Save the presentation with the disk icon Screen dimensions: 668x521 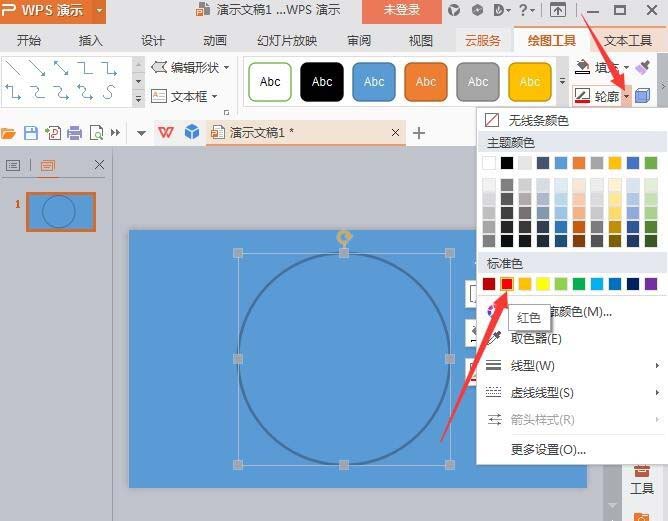pos(31,133)
